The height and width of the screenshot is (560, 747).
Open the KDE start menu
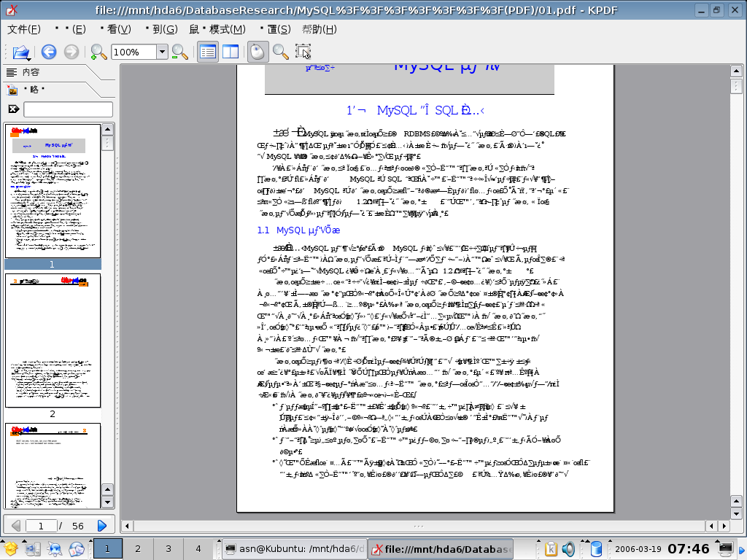click(x=10, y=549)
